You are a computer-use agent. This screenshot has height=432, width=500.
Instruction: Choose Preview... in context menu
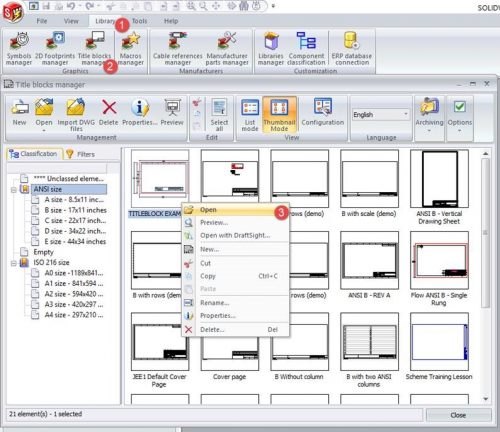point(235,222)
